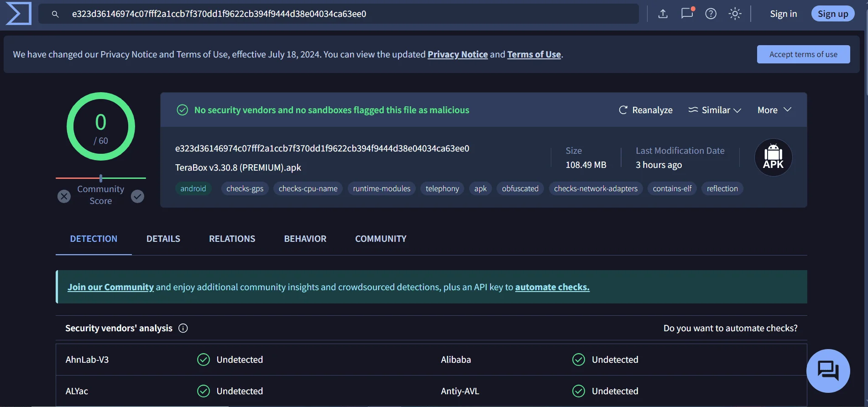Screen dimensions: 868x407
Task: Click the community score slider marker
Action: pyautogui.click(x=101, y=178)
